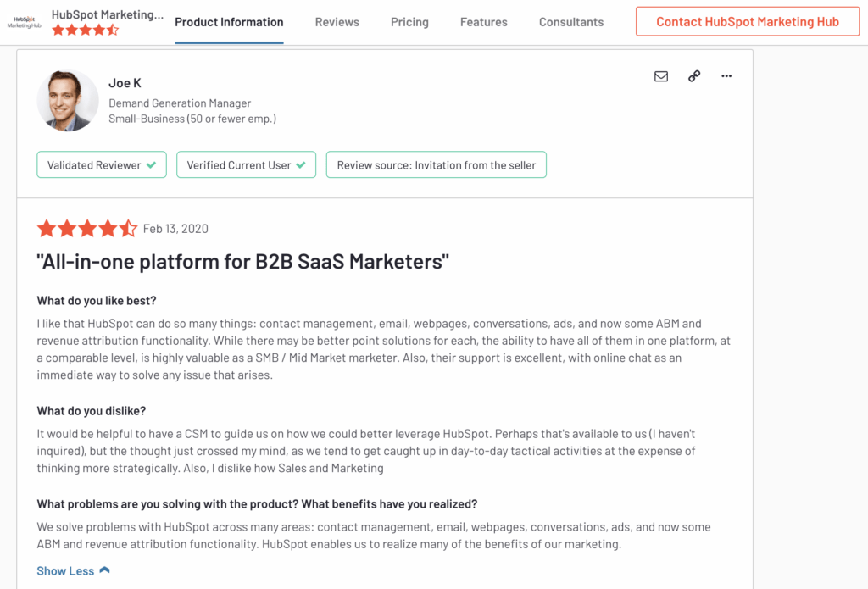Image resolution: width=868 pixels, height=589 pixels.
Task: Select the Consultants tab
Action: (571, 22)
